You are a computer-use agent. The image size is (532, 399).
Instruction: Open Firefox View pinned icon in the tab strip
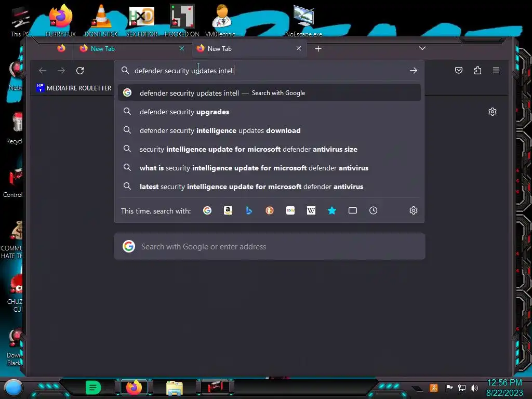(x=61, y=48)
